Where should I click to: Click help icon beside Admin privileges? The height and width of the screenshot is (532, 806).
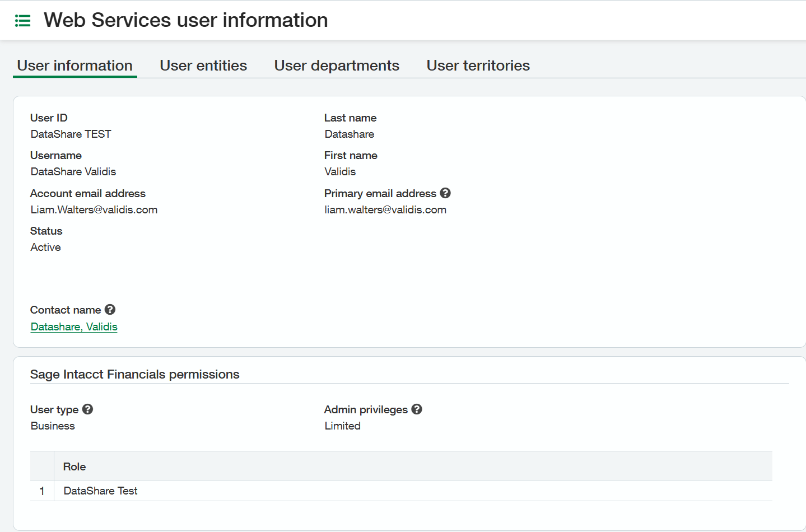pyautogui.click(x=417, y=409)
